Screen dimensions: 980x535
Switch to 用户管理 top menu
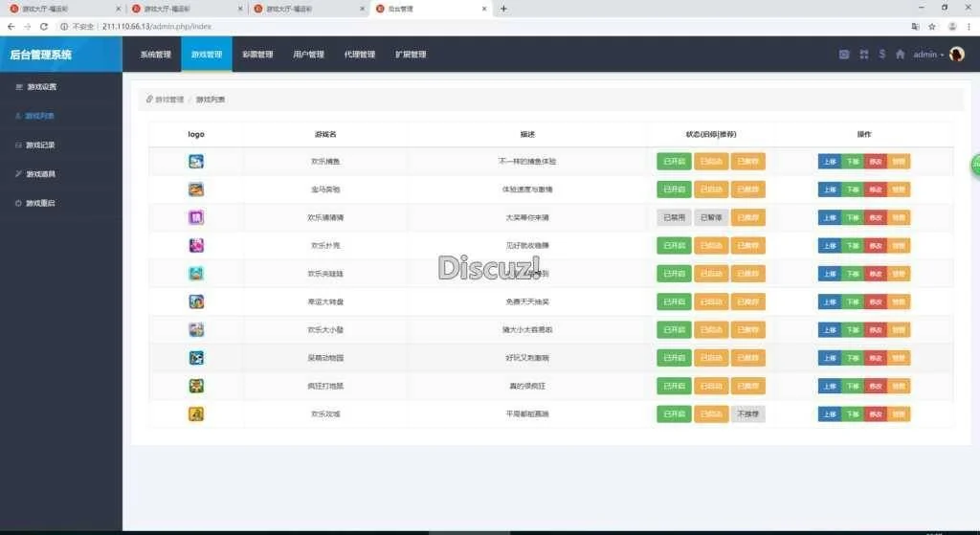pyautogui.click(x=308, y=55)
